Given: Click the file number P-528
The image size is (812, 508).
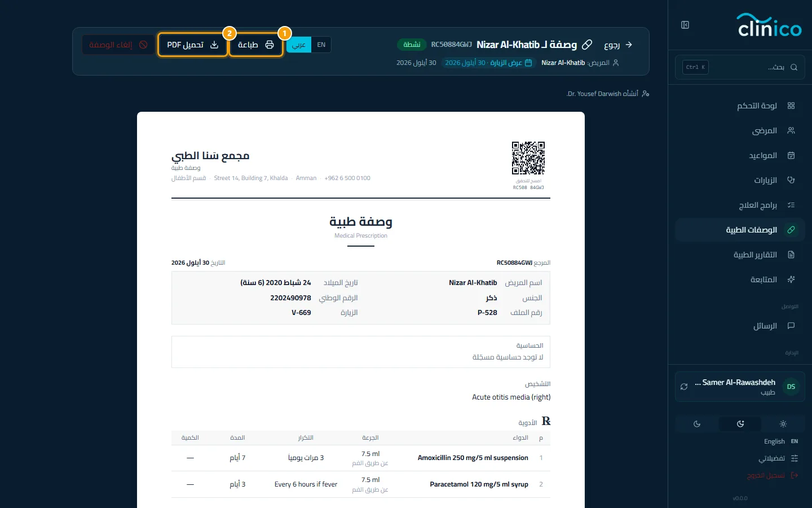Looking at the screenshot, I should 487,313.
